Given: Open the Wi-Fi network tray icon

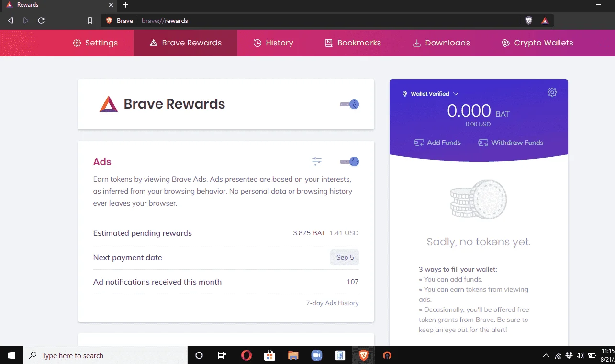Looking at the screenshot, I should (558, 355).
